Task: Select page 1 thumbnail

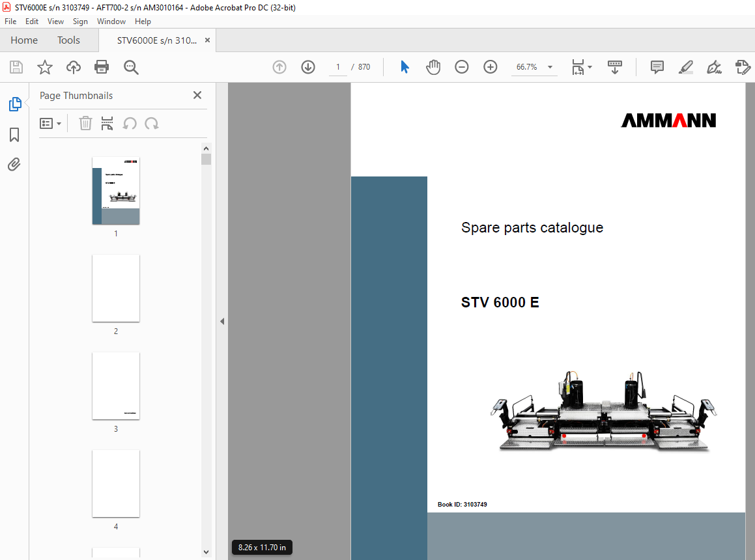Action: 116,191
